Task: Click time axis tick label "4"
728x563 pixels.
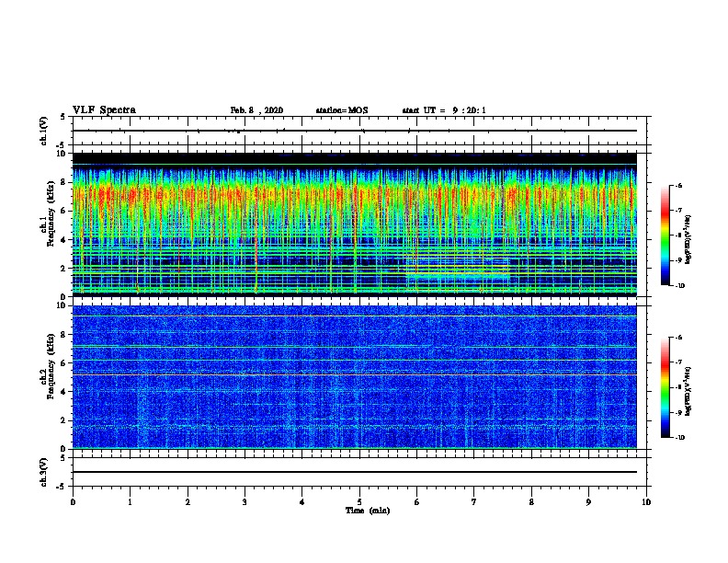Action: click(x=302, y=502)
